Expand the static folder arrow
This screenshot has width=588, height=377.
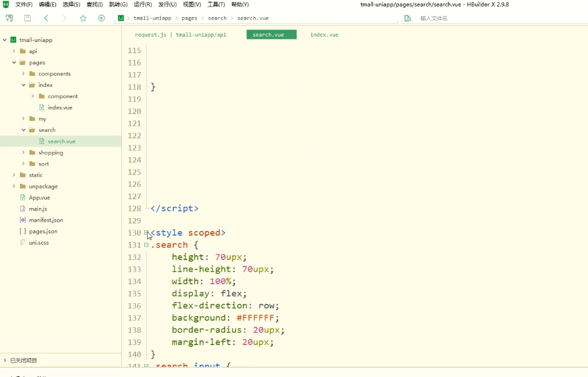point(14,175)
